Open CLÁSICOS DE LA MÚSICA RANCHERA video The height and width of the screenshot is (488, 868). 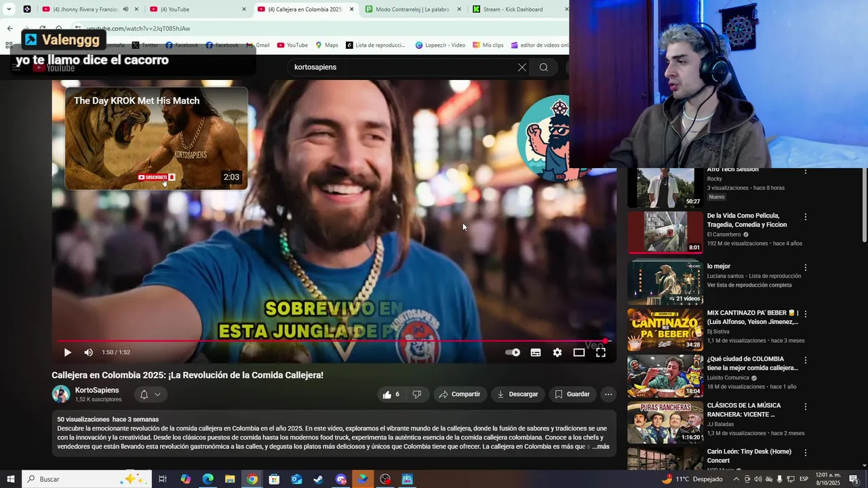(x=665, y=422)
